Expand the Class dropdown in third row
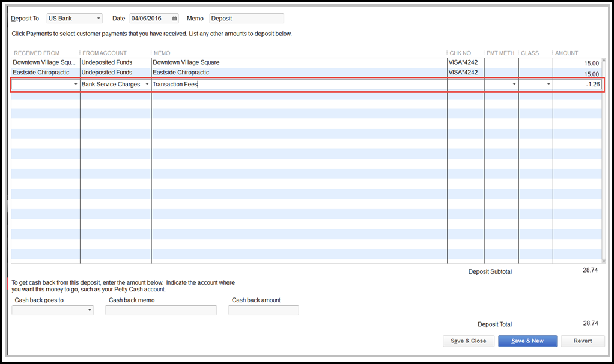This screenshot has height=364, width=614. 549,85
